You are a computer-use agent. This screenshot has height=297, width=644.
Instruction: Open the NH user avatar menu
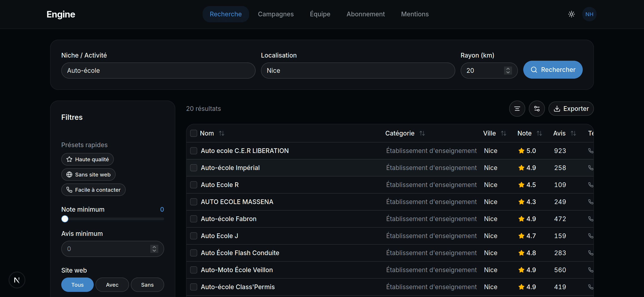pos(589,14)
